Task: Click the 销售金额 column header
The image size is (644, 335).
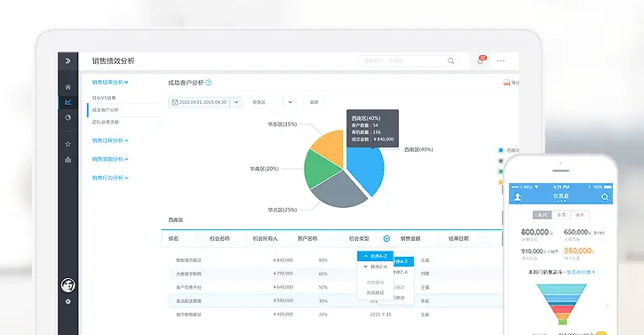Action: [410, 238]
